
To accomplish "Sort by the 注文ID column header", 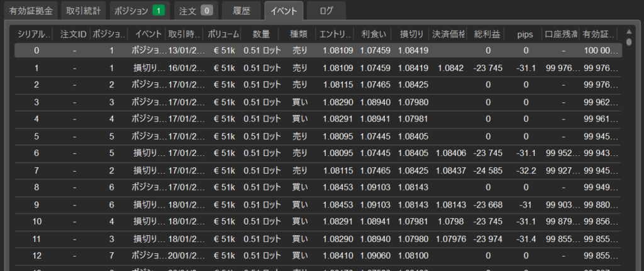I will tap(73, 33).
